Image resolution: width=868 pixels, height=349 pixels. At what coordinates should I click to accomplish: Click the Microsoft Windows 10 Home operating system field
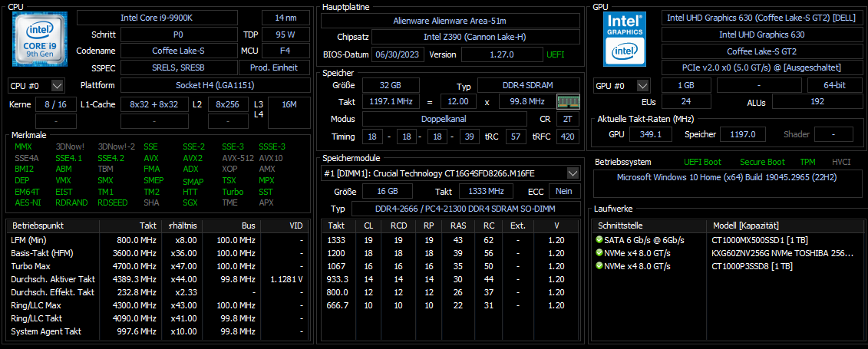click(724, 177)
